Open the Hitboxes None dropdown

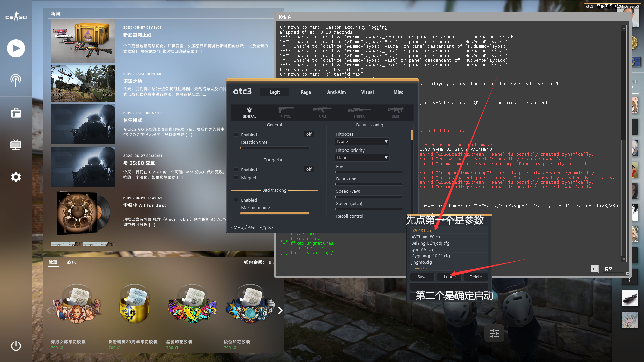click(x=362, y=142)
